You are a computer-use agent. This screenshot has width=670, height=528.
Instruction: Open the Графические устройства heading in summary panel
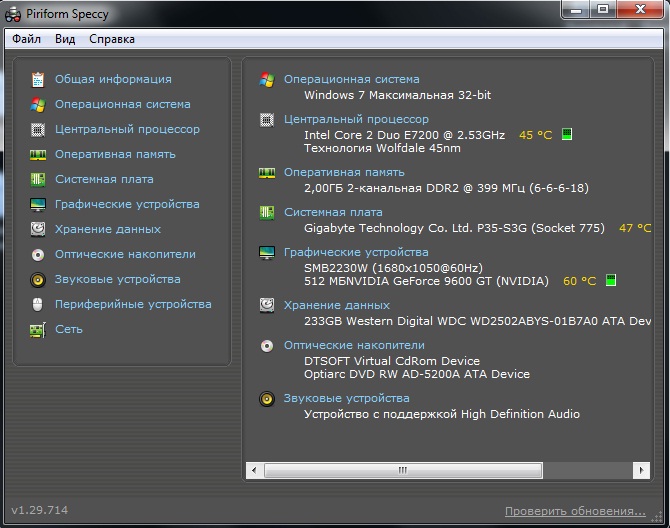point(356,252)
